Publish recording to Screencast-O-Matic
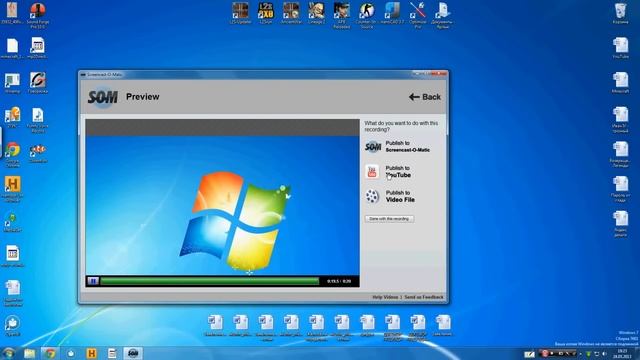The image size is (640, 360). [407, 147]
